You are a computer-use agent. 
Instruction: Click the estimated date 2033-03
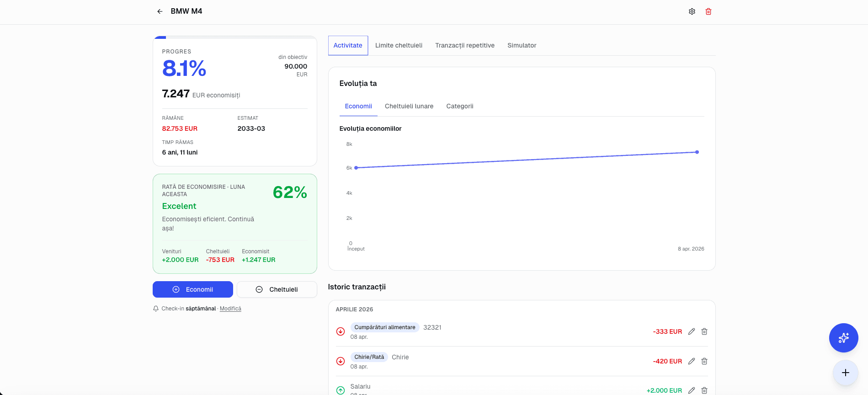tap(251, 128)
